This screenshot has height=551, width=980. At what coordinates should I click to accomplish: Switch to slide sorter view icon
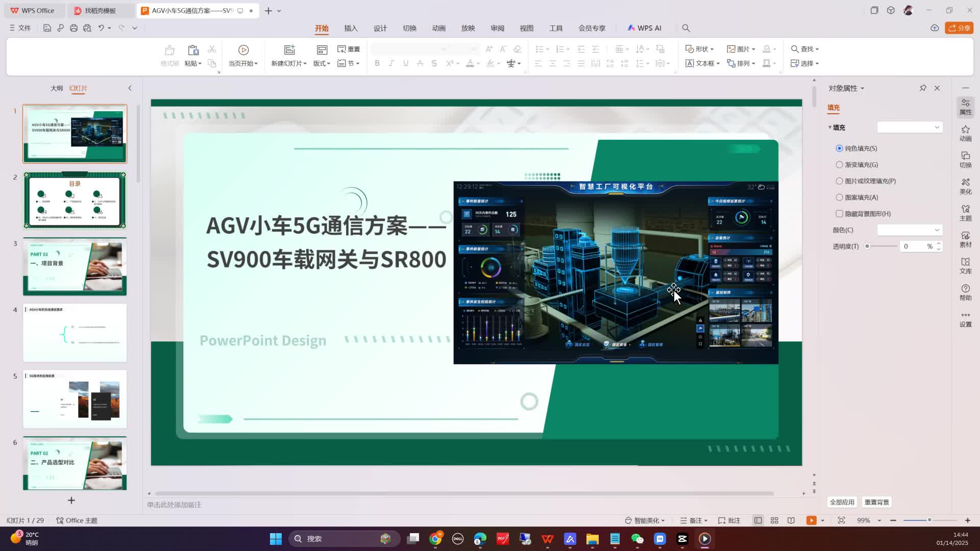(x=774, y=520)
